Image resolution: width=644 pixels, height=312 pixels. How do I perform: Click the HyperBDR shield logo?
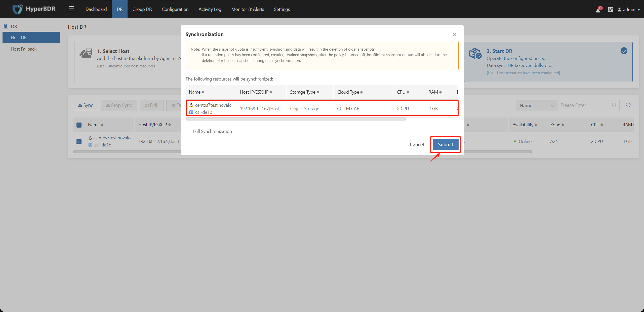(17, 9)
